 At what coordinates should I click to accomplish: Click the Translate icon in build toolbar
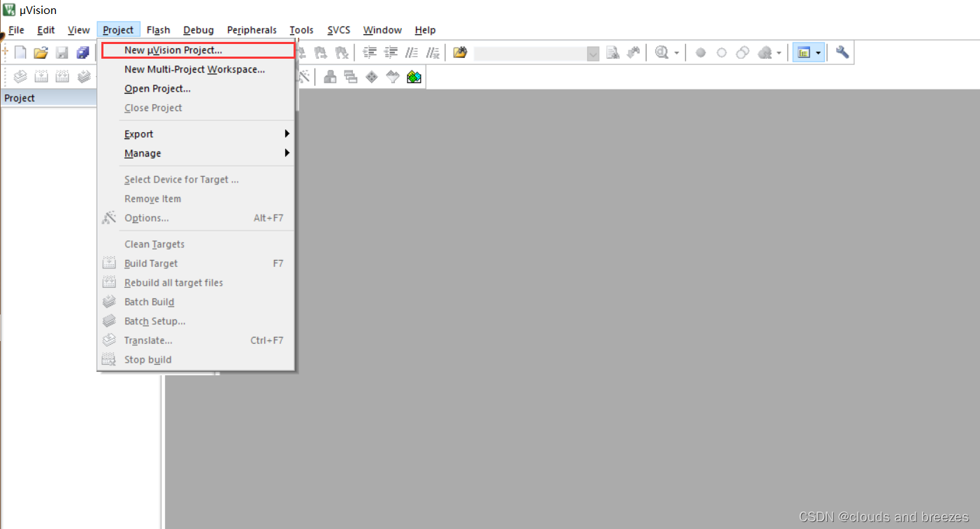[x=20, y=77]
